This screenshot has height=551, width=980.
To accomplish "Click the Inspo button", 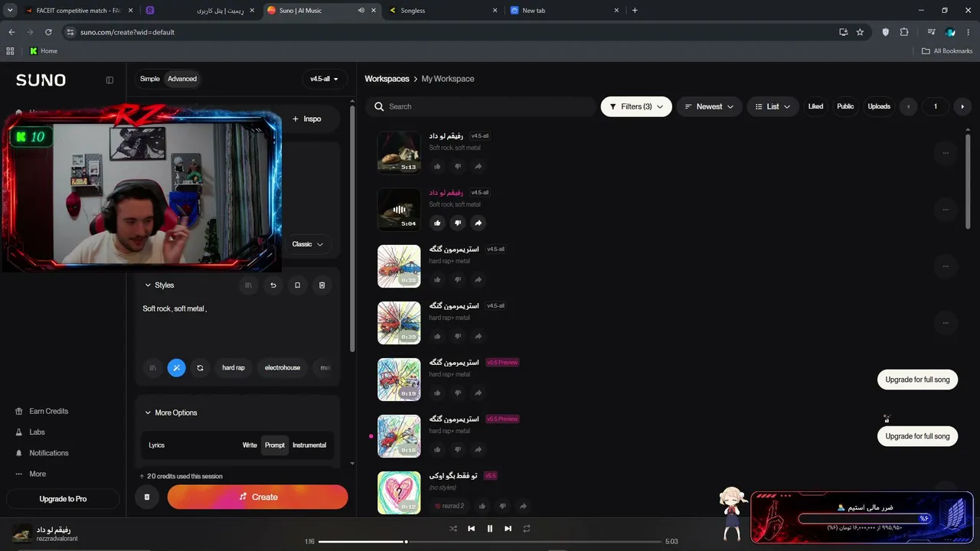I will click(307, 119).
